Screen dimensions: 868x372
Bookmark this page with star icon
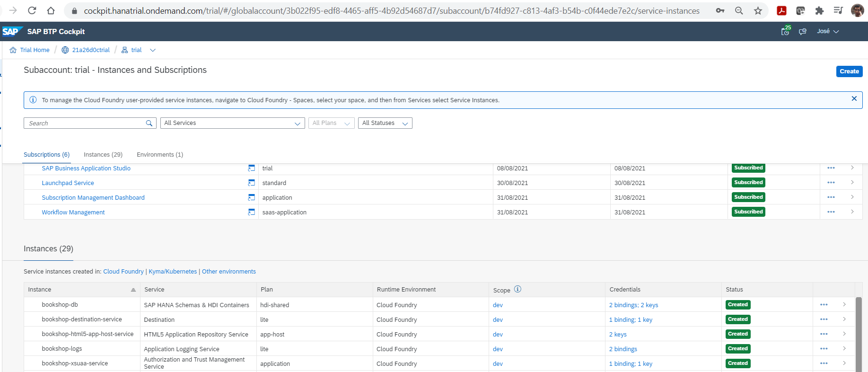point(758,10)
